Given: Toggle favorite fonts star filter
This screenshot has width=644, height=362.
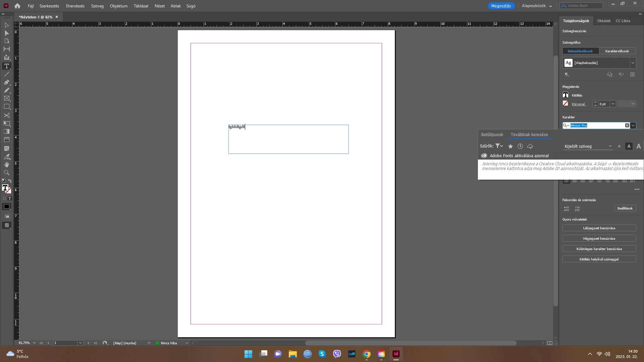Looking at the screenshot, I should 511,146.
